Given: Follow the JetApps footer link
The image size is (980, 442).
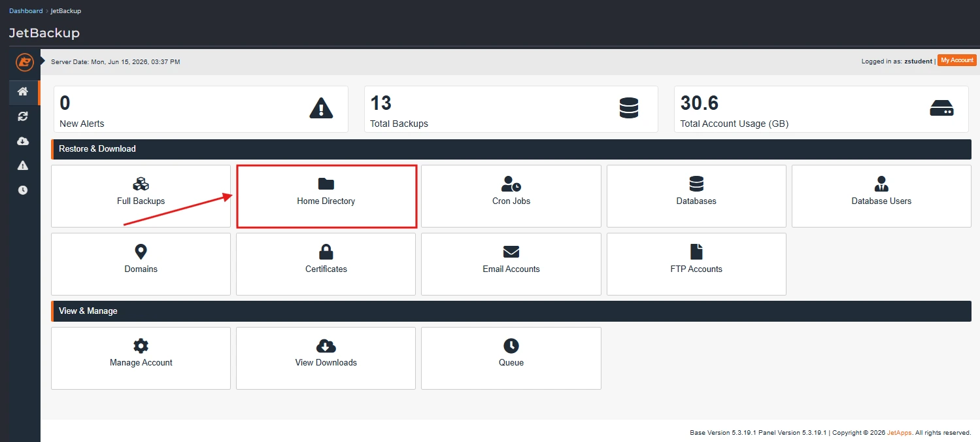Looking at the screenshot, I should (x=900, y=433).
